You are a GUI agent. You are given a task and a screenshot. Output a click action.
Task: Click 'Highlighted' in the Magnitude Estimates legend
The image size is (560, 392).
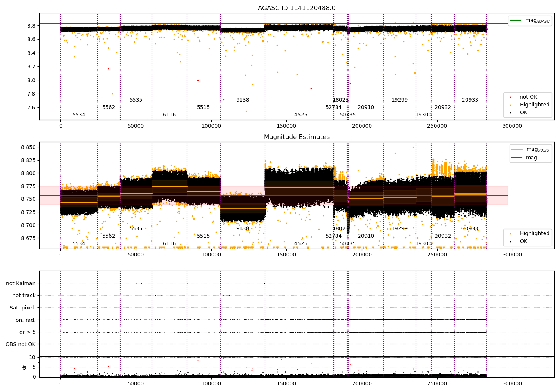pos(530,234)
